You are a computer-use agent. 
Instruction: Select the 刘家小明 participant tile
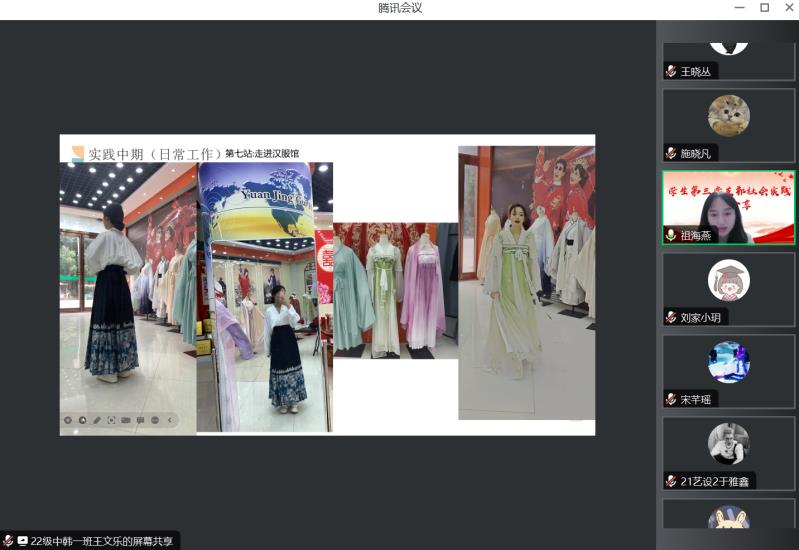tap(728, 288)
